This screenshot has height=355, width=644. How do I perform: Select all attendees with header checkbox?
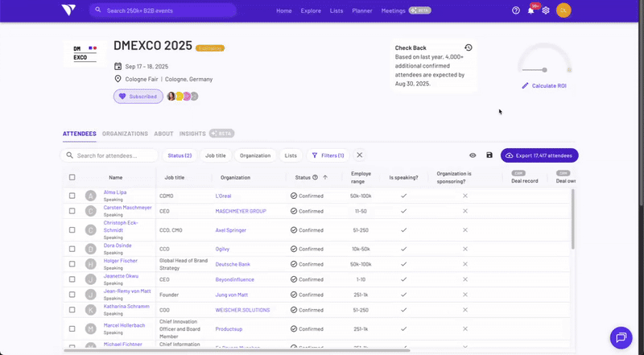point(72,177)
